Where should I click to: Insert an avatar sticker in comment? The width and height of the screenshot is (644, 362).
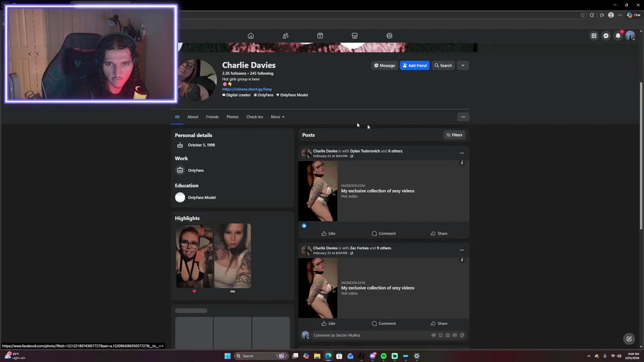[x=434, y=335]
